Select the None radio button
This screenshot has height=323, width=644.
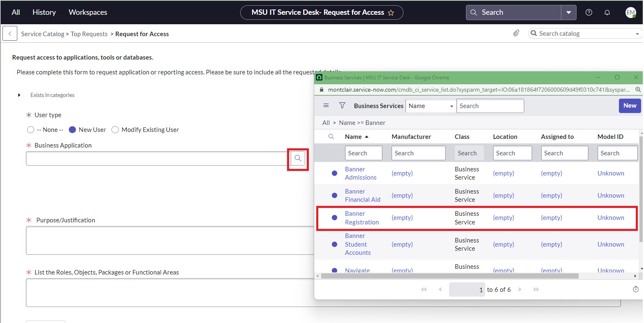(x=30, y=129)
